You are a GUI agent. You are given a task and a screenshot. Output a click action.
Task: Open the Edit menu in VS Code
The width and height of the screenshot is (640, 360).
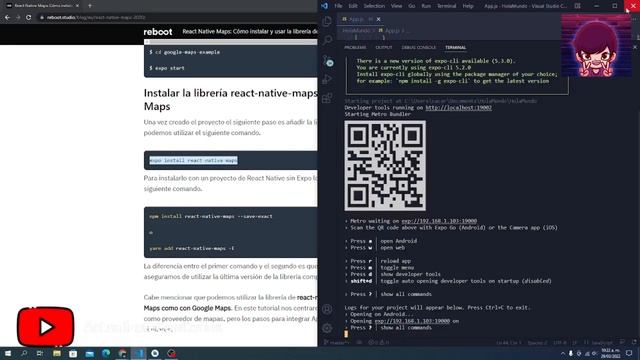(x=353, y=6)
